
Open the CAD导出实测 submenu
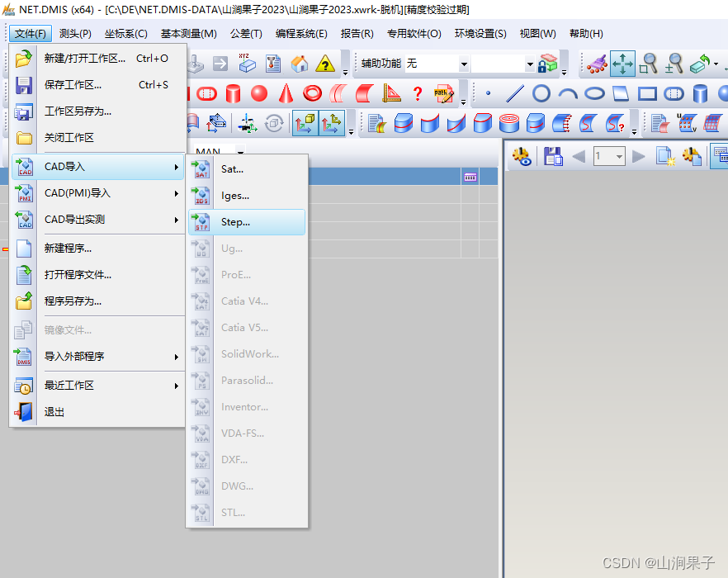tap(97, 220)
